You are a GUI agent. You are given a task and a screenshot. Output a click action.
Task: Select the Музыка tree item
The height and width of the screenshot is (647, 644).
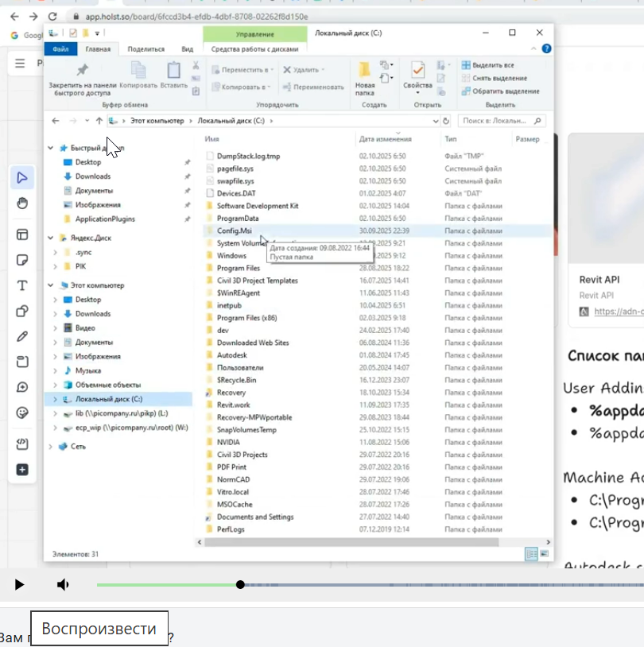tap(88, 370)
